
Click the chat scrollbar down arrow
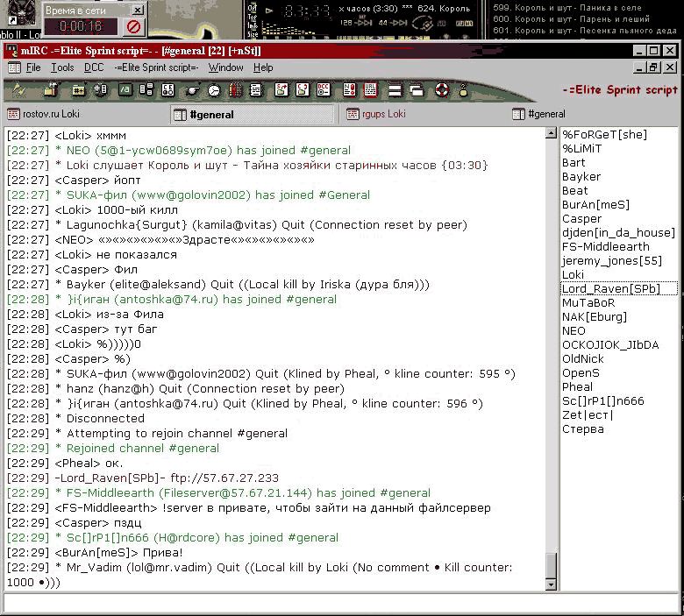(x=551, y=584)
